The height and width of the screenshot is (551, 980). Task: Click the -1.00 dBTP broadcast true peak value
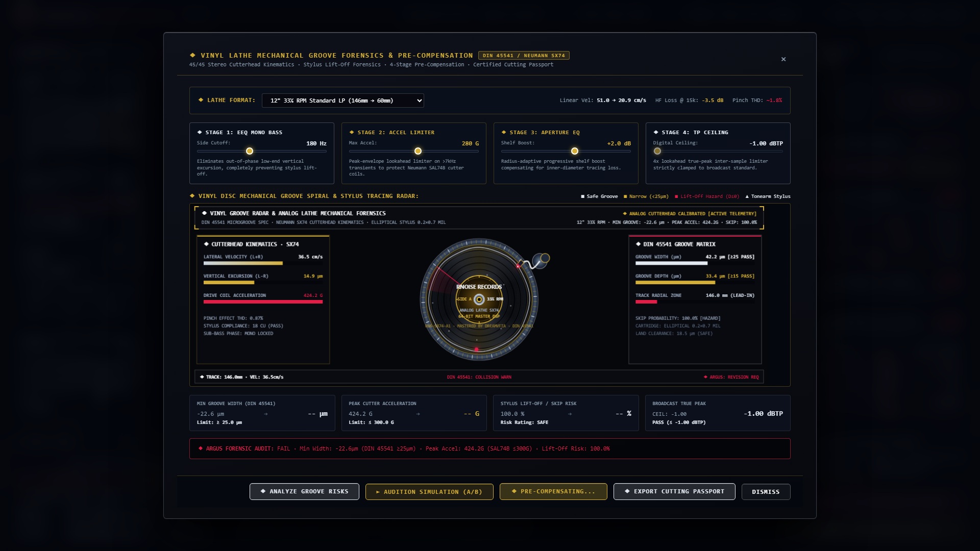click(x=763, y=414)
